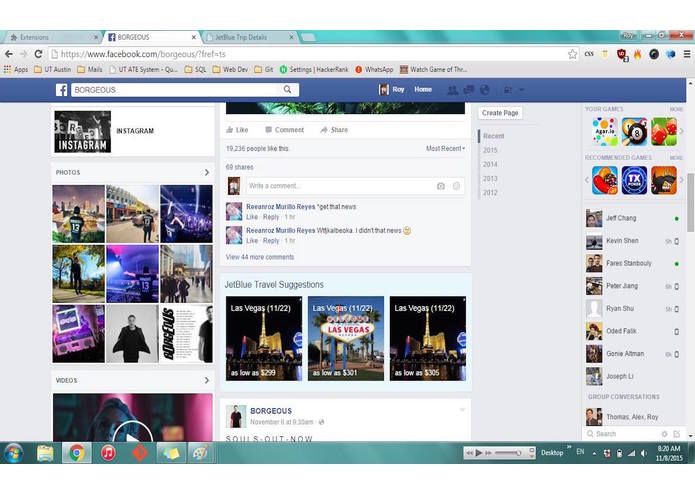The height and width of the screenshot is (494, 695).
Task: Open iTunes from taskbar
Action: (x=108, y=453)
